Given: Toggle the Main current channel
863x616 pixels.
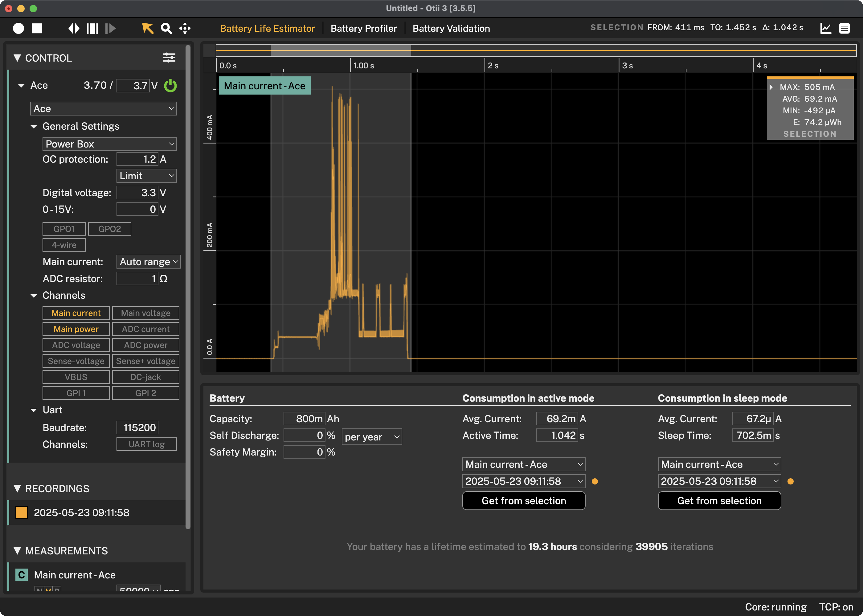Looking at the screenshot, I should pos(76,313).
